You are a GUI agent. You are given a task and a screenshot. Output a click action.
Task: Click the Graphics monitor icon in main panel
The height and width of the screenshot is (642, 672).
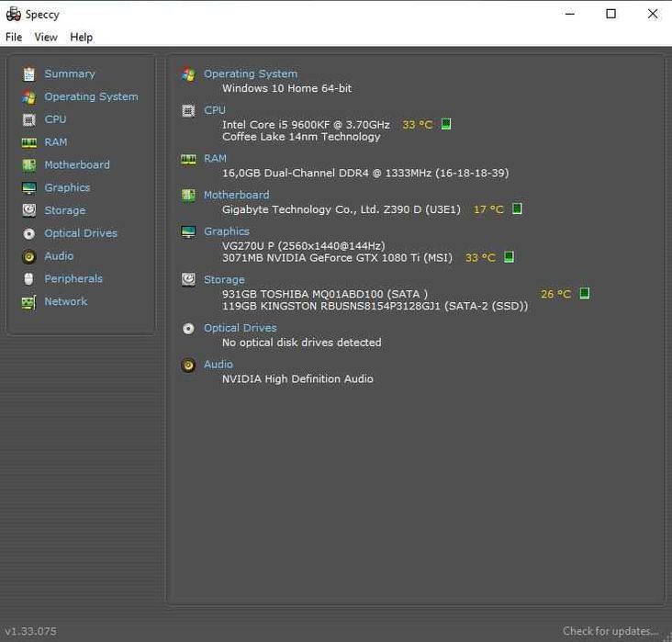coord(188,232)
